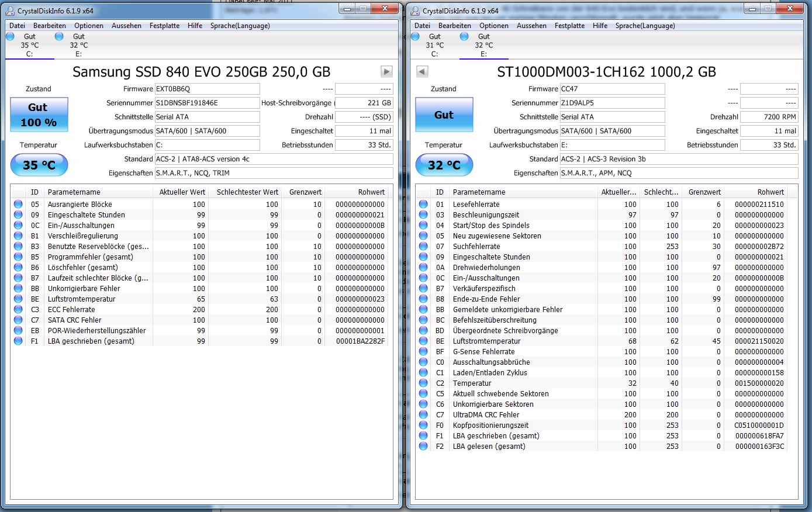Open Festplatte menu in left window

(x=165, y=26)
